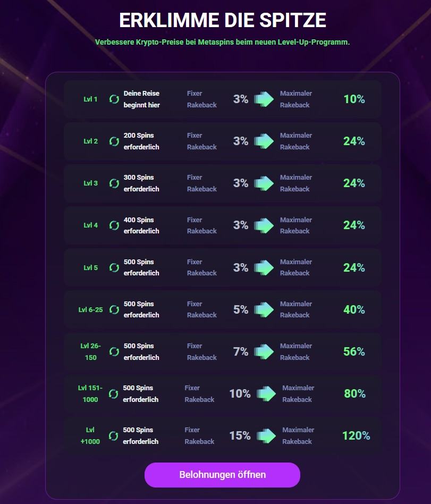
Task: Select the Lvl 151-1000 label
Action: (90, 393)
